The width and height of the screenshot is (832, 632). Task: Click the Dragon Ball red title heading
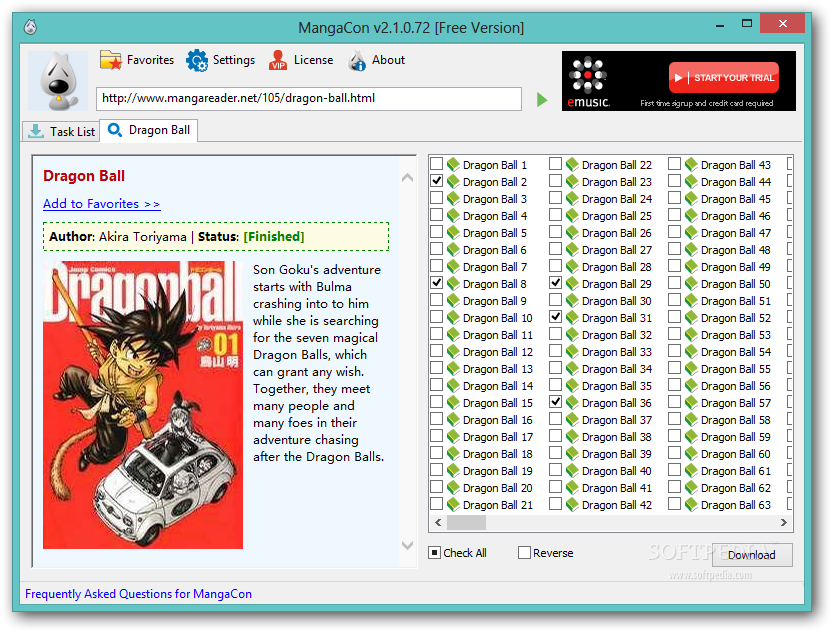coord(84,176)
